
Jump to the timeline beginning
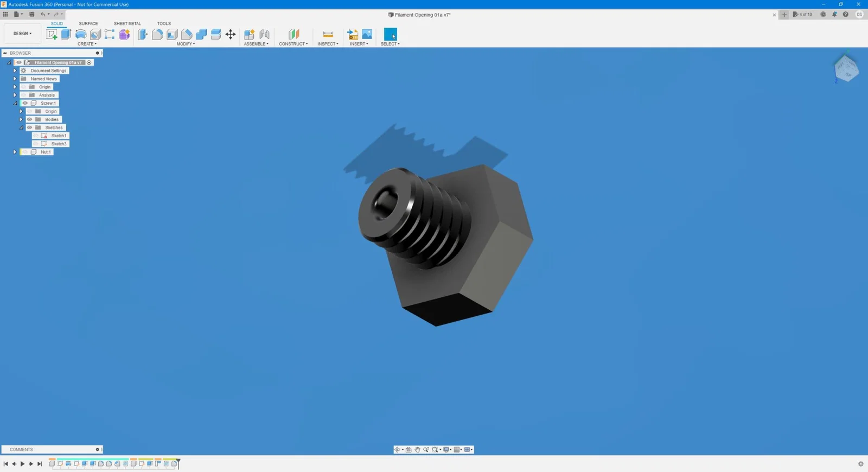pyautogui.click(x=5, y=464)
